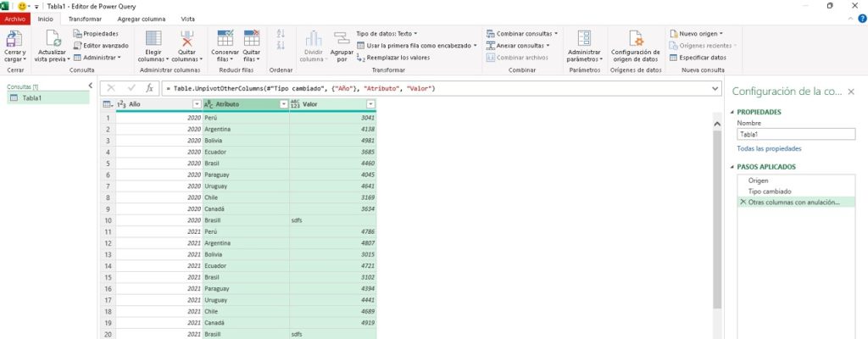
Task: Click the Valor column type icon
Action: click(x=295, y=104)
